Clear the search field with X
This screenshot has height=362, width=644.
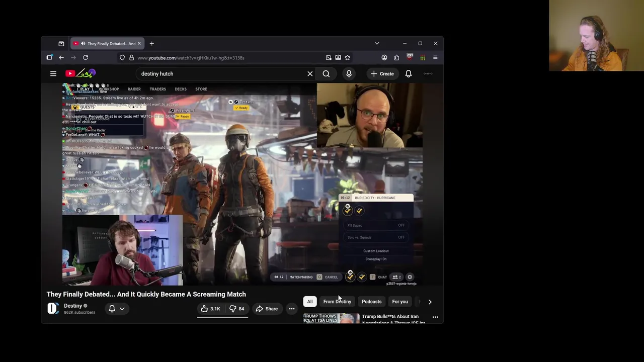tap(310, 74)
